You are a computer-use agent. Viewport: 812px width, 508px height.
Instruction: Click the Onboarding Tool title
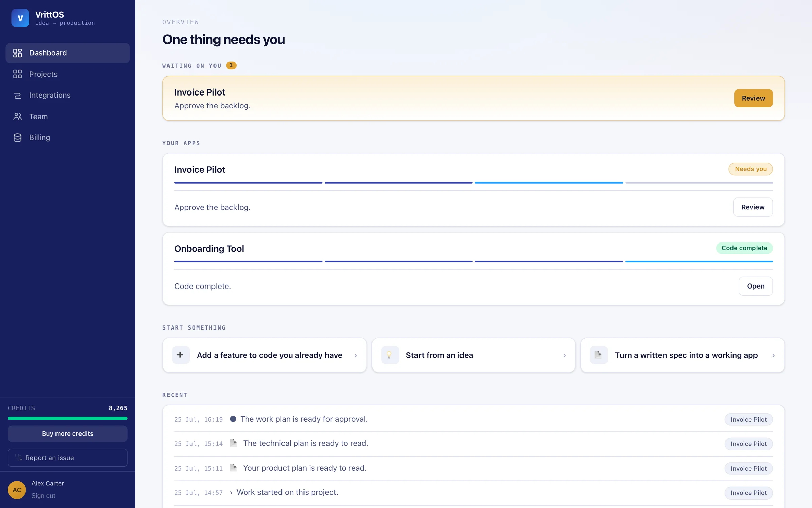[x=209, y=249]
